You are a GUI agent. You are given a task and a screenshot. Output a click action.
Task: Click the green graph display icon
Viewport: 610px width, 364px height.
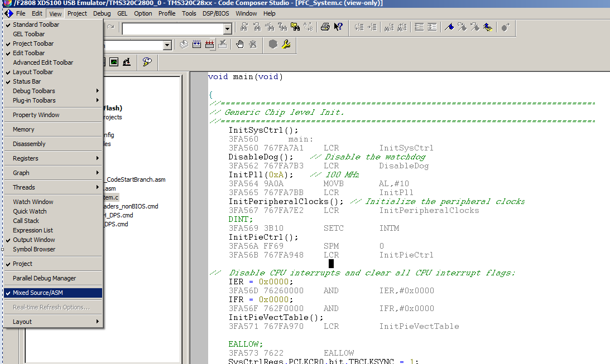(114, 62)
